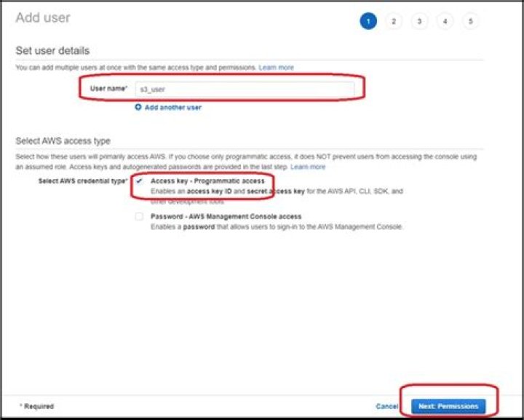Click step 1 circle indicator
The height and width of the screenshot is (420, 524).
point(368,21)
